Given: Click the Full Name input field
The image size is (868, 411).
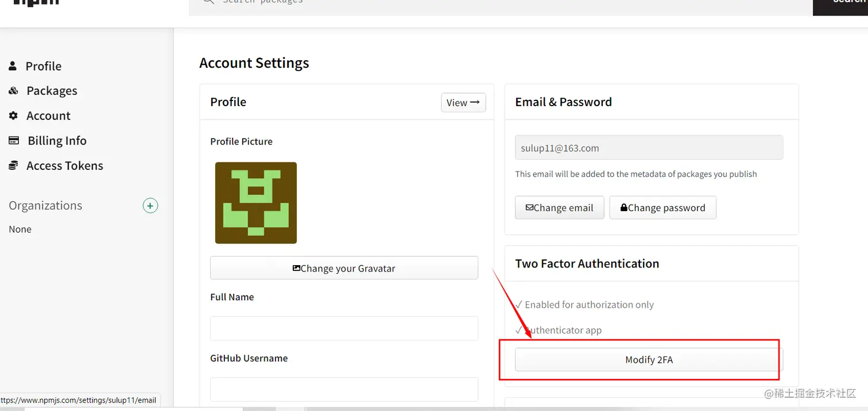Looking at the screenshot, I should [x=344, y=328].
